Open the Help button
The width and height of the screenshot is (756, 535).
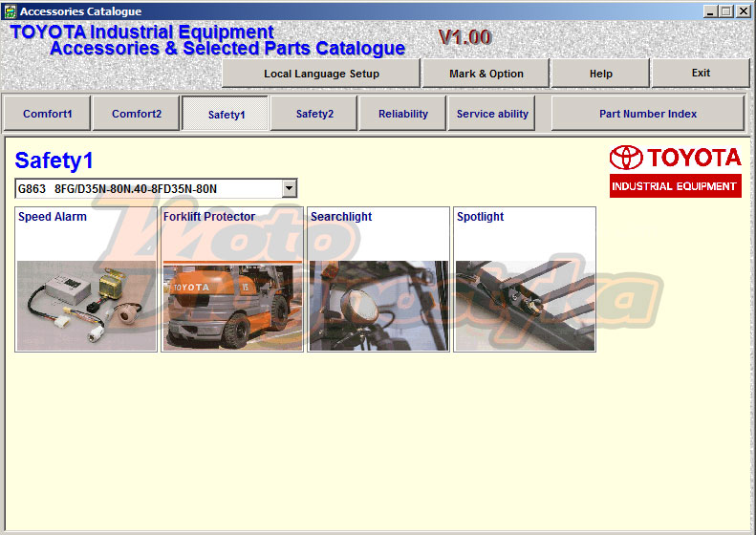[600, 74]
